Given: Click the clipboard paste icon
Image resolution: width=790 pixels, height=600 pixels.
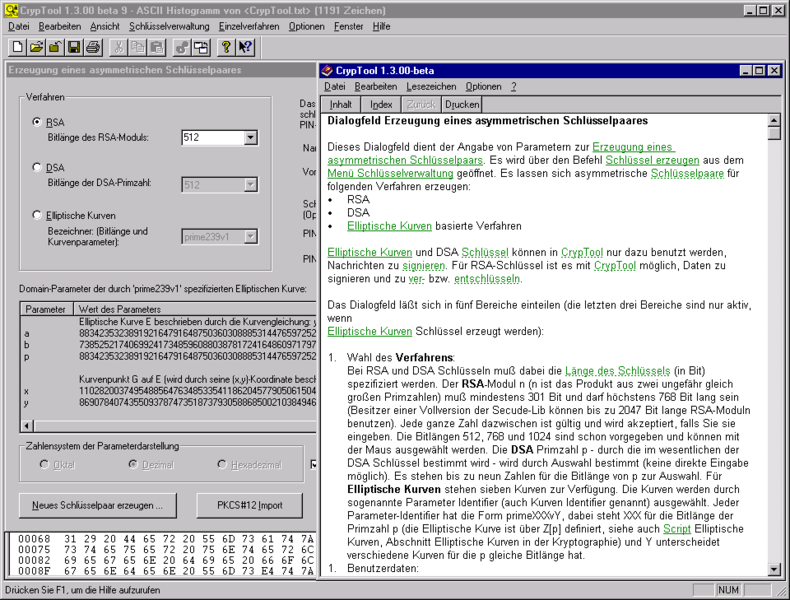Looking at the screenshot, I should point(156,47).
